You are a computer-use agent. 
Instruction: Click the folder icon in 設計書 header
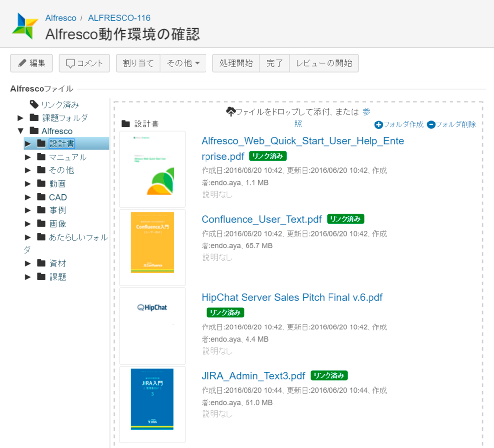tap(125, 123)
